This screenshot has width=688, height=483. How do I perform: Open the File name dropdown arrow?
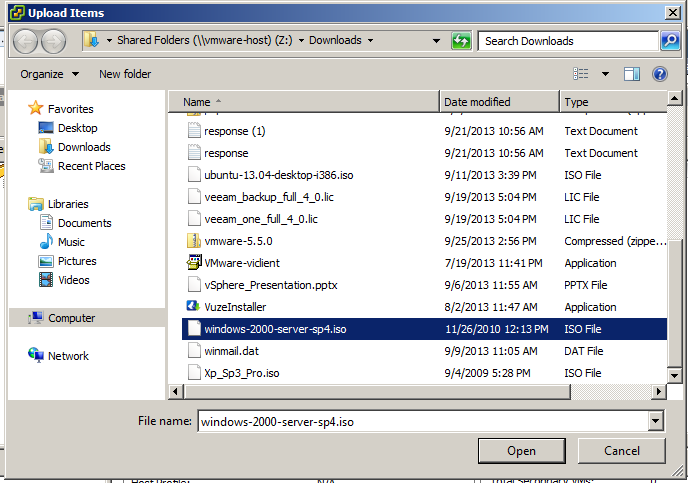(655, 421)
